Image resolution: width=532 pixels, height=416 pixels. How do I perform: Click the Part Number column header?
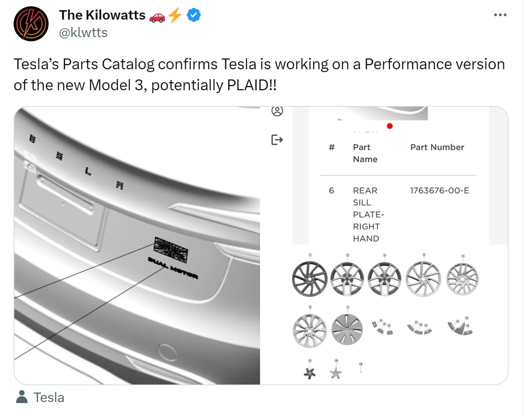[437, 147]
